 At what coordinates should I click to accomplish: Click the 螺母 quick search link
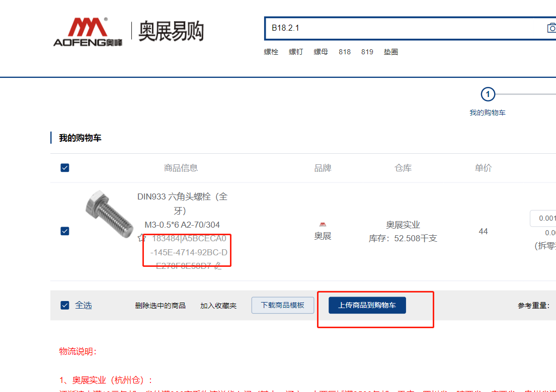pos(321,52)
